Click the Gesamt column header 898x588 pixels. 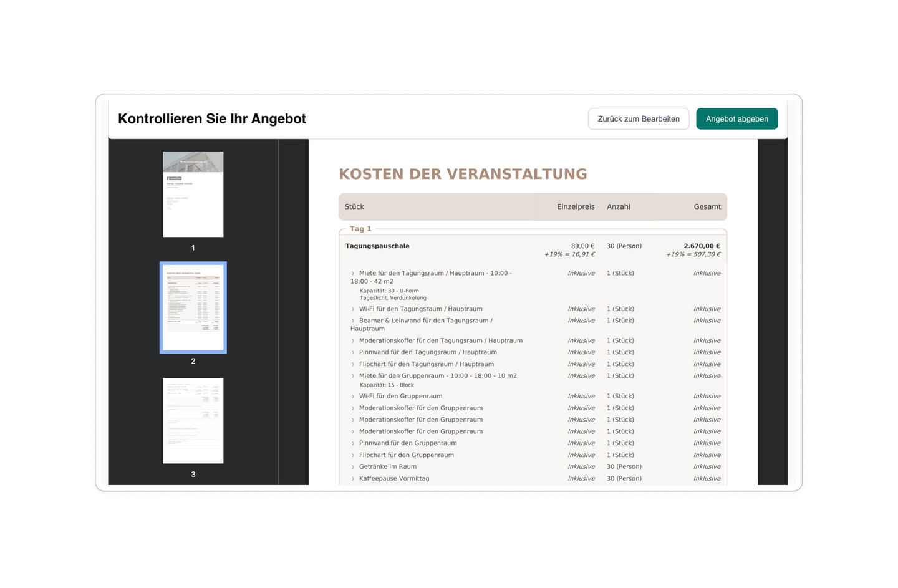(x=707, y=206)
